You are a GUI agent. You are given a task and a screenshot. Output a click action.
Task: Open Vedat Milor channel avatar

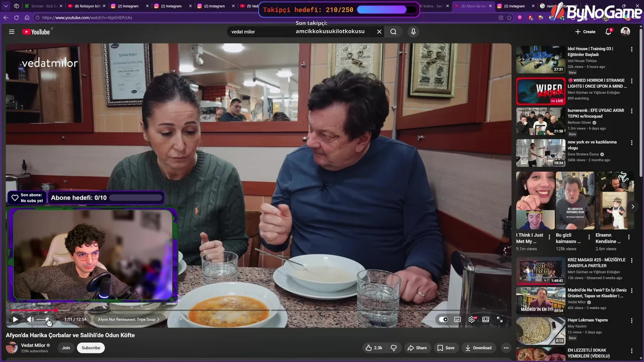(x=12, y=347)
